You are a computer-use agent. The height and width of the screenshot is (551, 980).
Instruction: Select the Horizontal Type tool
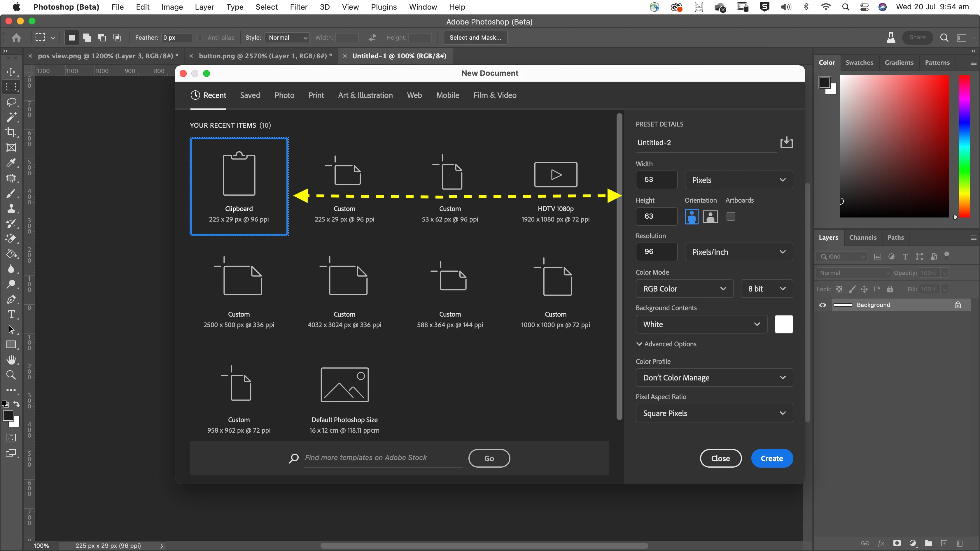point(11,315)
